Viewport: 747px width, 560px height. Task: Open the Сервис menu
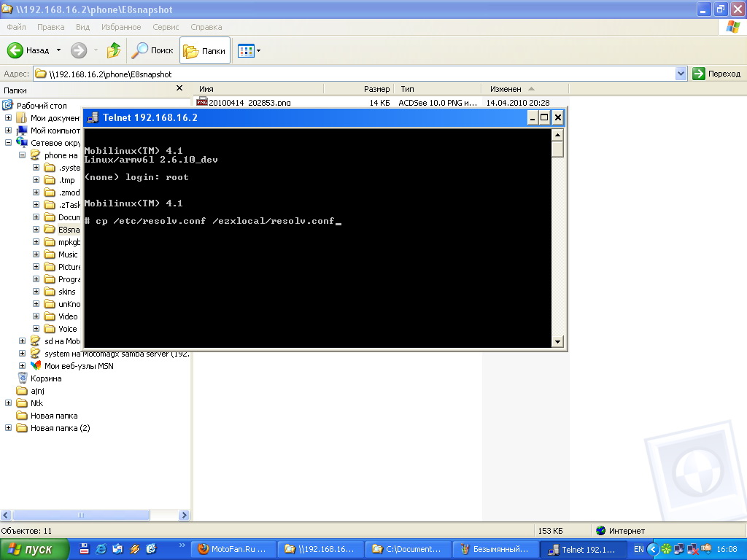pyautogui.click(x=166, y=27)
